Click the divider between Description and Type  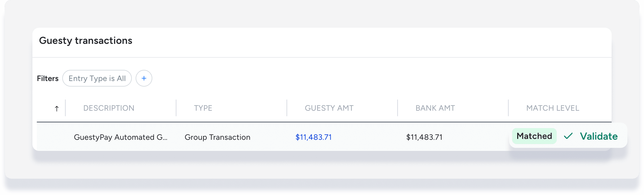click(176, 108)
